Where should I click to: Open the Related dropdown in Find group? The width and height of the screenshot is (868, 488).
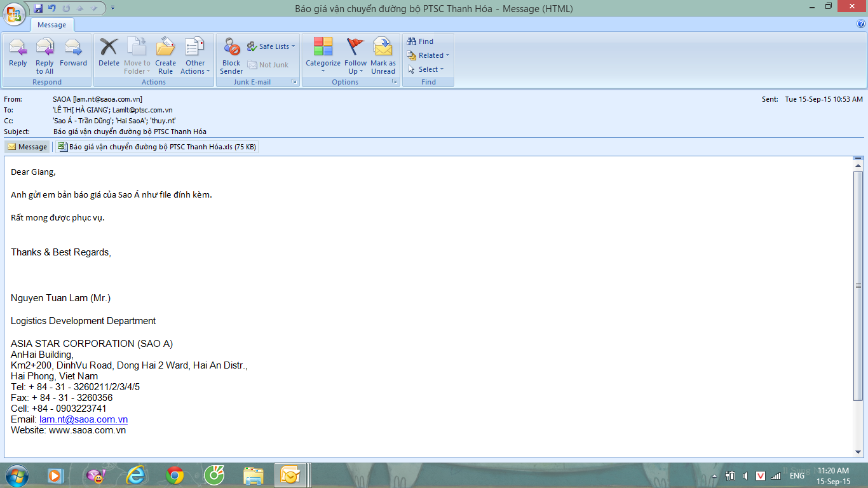click(x=430, y=55)
